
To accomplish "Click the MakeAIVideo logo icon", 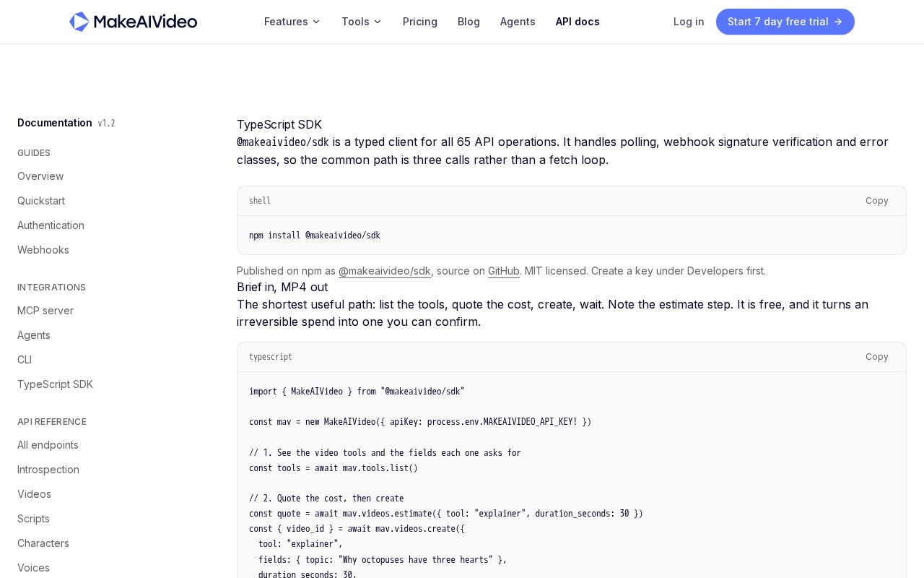I will tap(79, 22).
